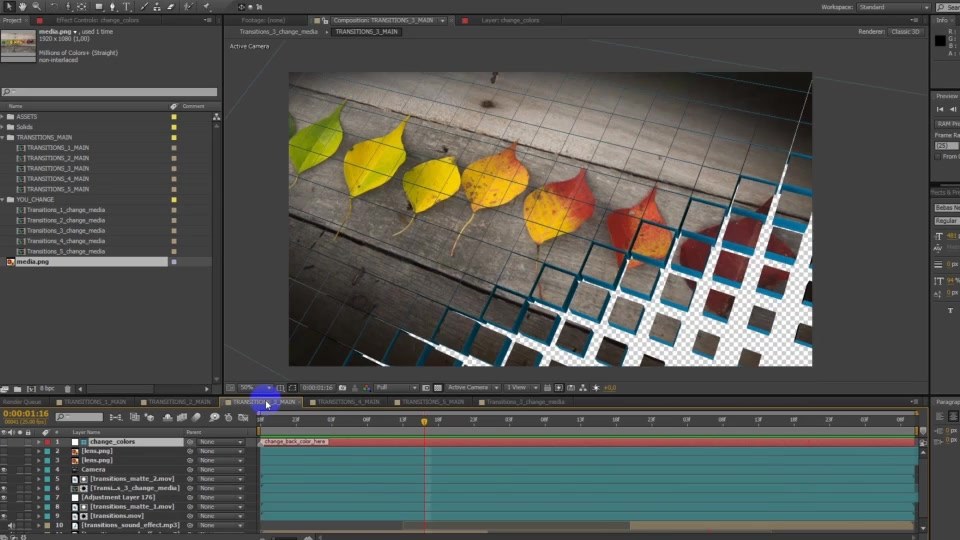Create a new folder in Project panel

tap(17, 389)
